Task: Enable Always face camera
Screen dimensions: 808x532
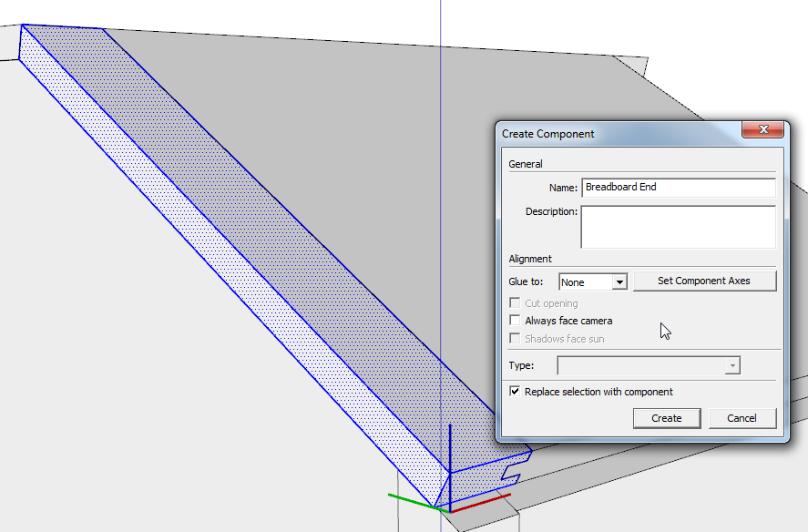Action: click(x=515, y=321)
